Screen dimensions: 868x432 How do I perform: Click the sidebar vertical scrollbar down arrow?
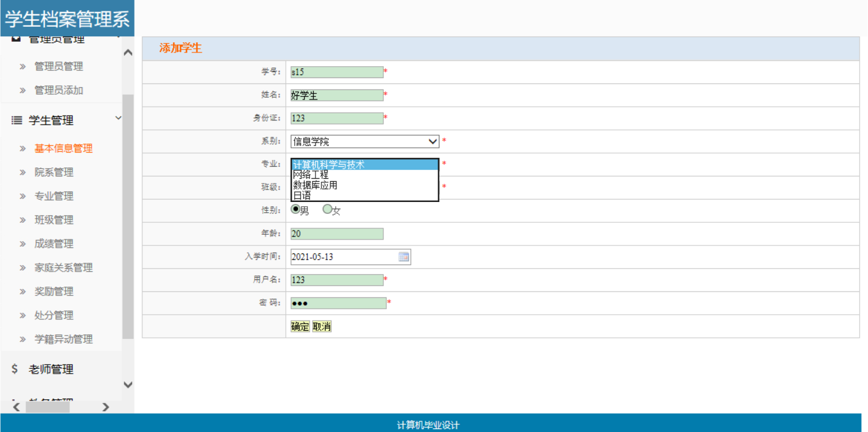[x=128, y=385]
